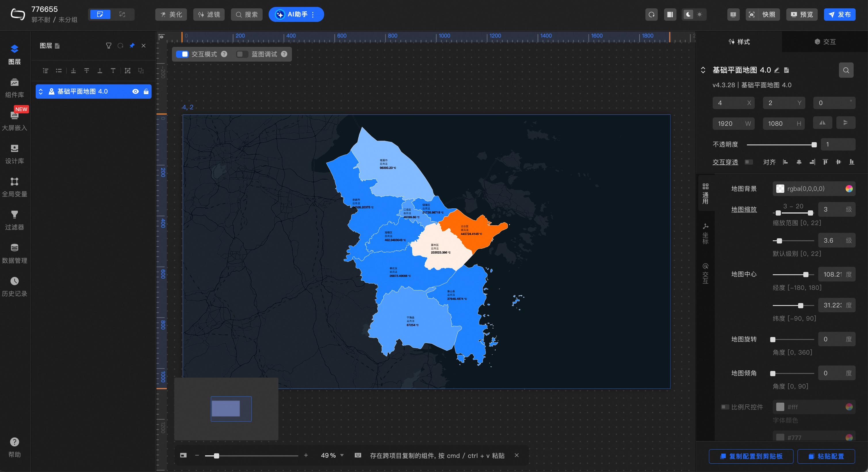This screenshot has width=868, height=472.
Task: Expand the 基础平面地图 4.0 layer item arrows
Action: tap(41, 91)
